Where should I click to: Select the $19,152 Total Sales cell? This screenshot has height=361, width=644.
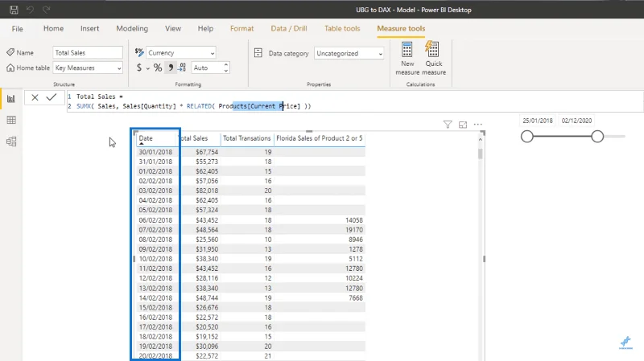207,337
